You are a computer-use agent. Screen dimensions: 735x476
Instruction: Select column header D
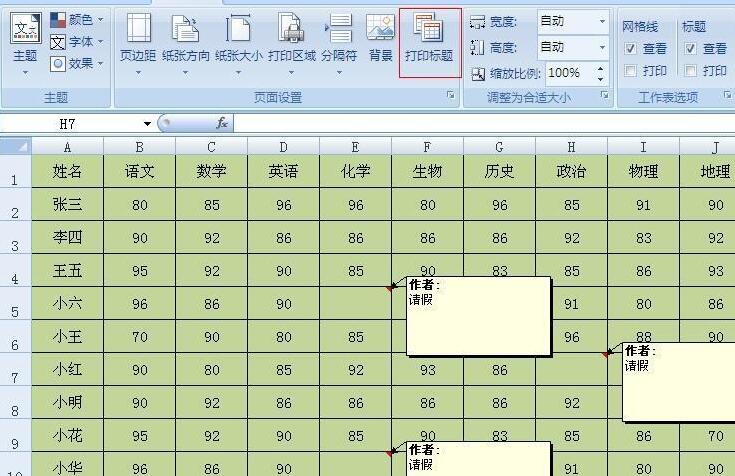[x=284, y=147]
